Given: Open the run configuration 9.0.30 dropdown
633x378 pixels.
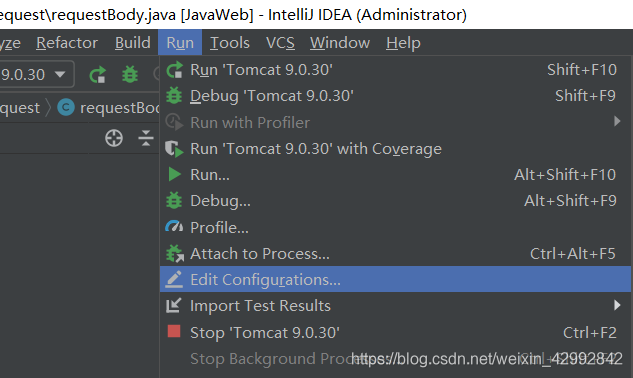Looking at the screenshot, I should (x=36, y=74).
